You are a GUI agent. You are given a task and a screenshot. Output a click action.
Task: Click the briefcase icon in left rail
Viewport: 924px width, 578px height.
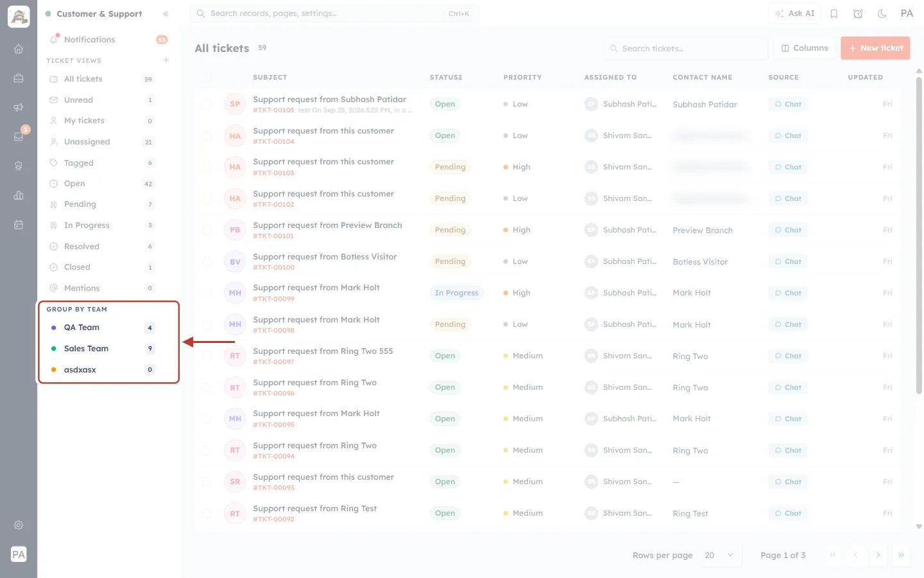[19, 78]
